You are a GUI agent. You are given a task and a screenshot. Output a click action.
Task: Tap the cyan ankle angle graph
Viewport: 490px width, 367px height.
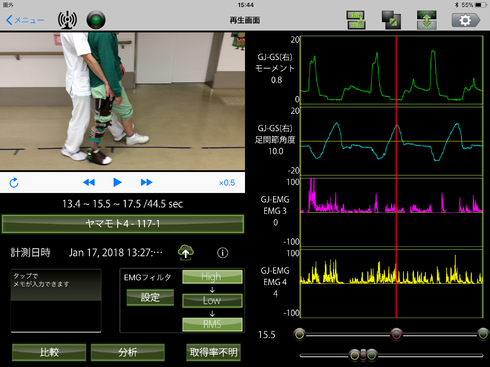click(x=392, y=141)
